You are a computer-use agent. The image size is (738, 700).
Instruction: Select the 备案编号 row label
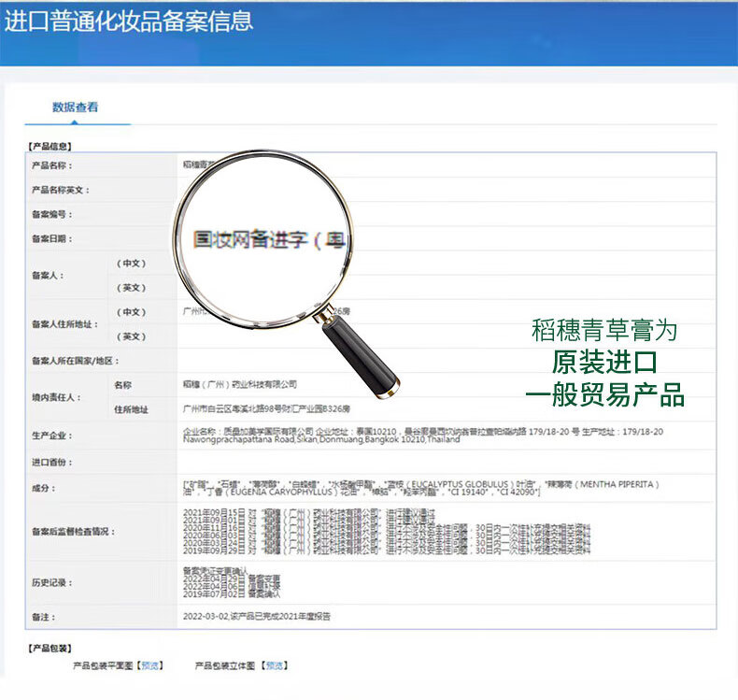[x=52, y=214]
